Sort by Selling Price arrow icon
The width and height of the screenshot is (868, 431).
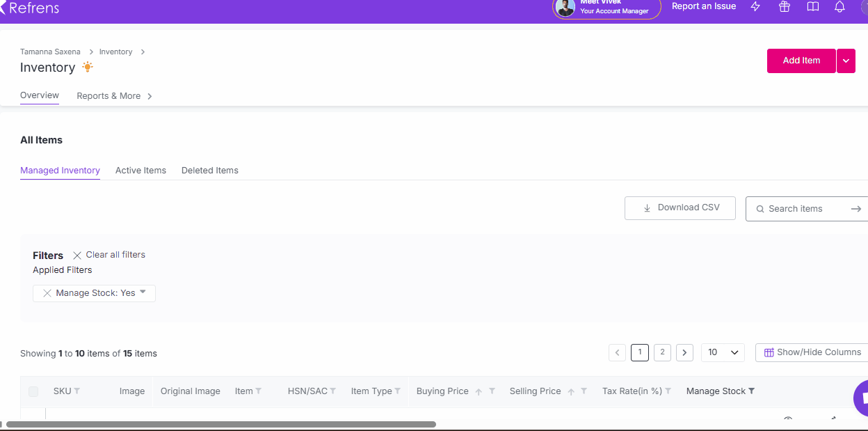pos(571,392)
